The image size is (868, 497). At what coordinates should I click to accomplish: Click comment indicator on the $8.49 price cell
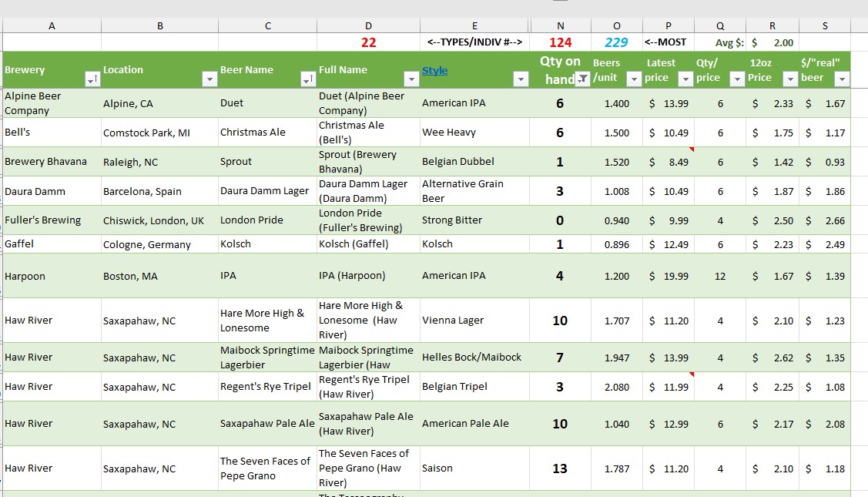click(691, 149)
